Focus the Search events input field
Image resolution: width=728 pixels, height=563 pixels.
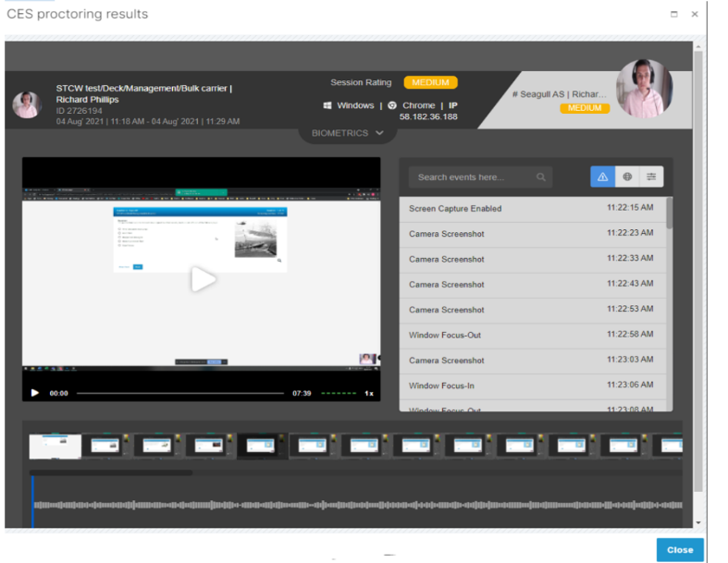(480, 177)
